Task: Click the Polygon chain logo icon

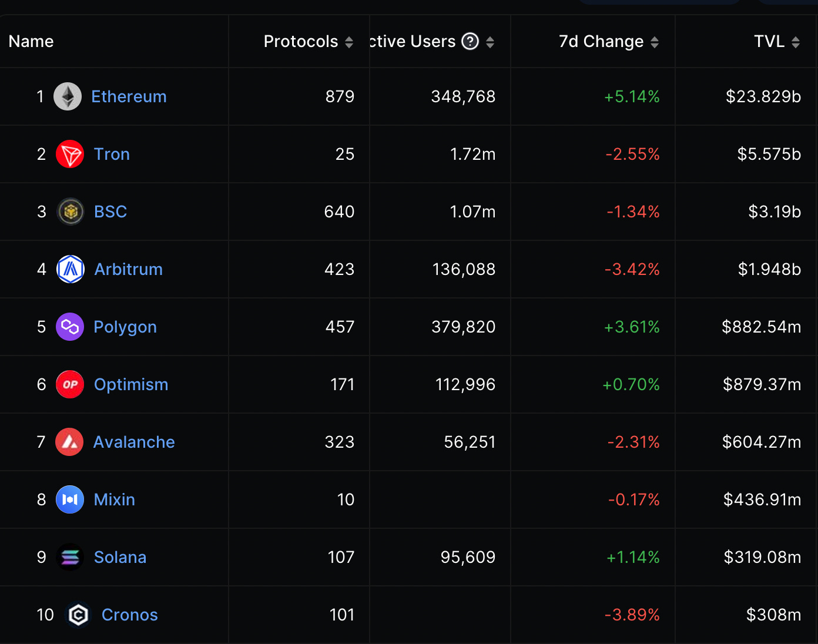Action: click(70, 327)
